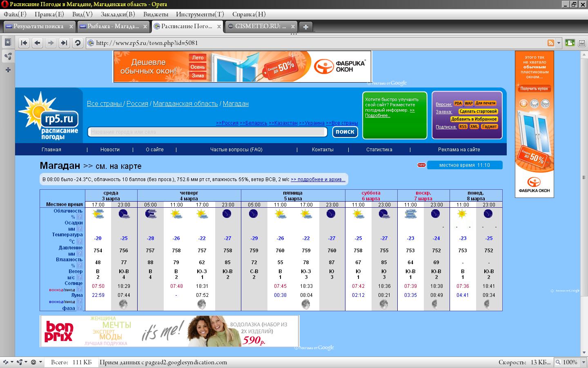
Task: Click the vertical page scrollbar handle
Action: 584,177
